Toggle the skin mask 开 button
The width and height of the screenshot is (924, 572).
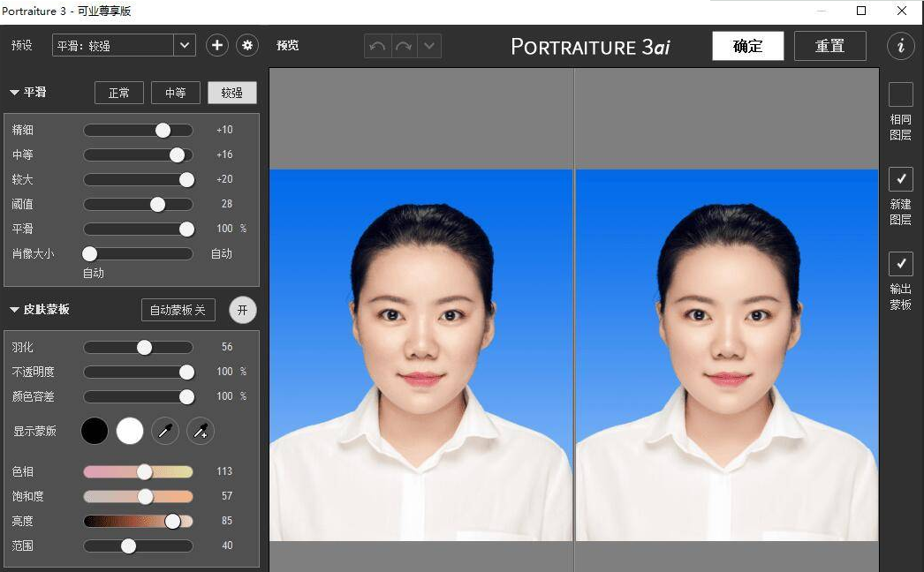click(x=242, y=310)
